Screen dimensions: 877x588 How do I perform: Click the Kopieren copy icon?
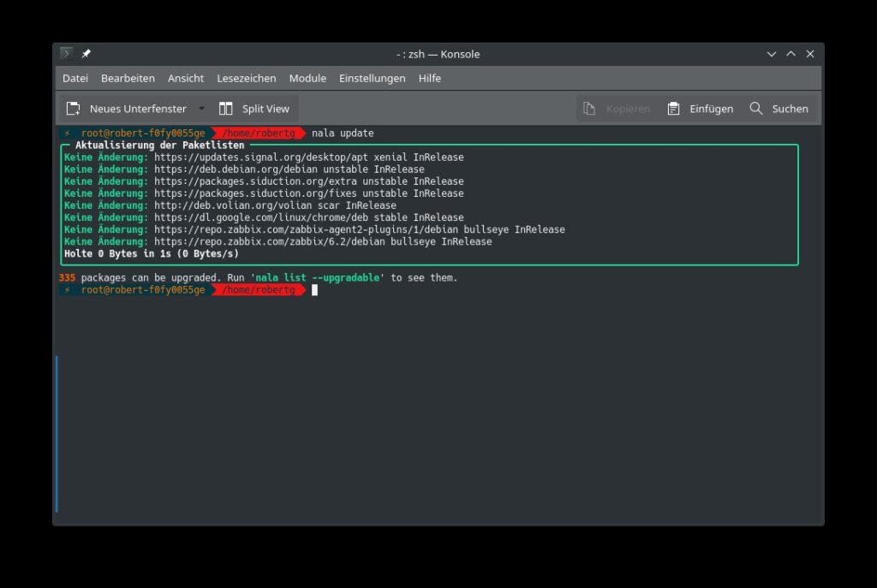[589, 109]
